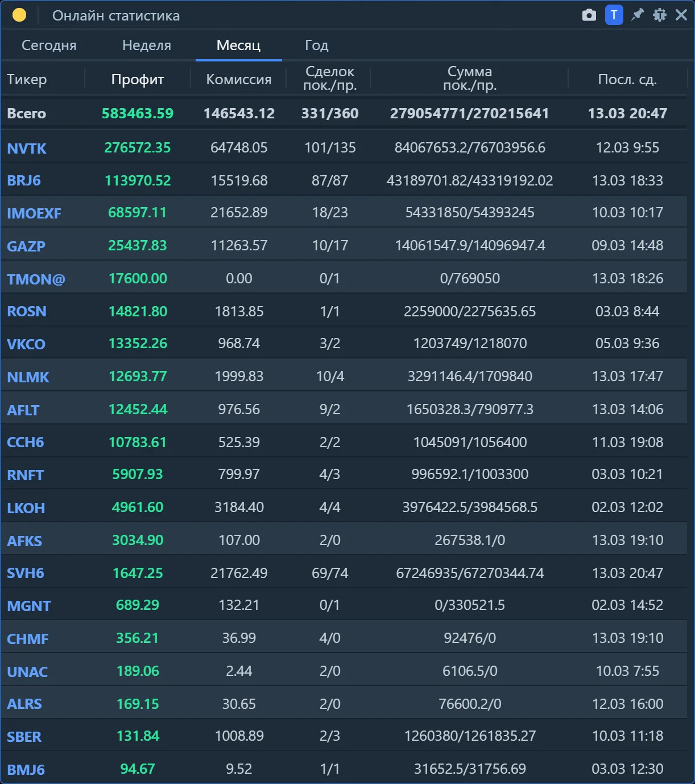The height and width of the screenshot is (784, 695).
Task: Select the ALRS ticker
Action: click(x=24, y=704)
